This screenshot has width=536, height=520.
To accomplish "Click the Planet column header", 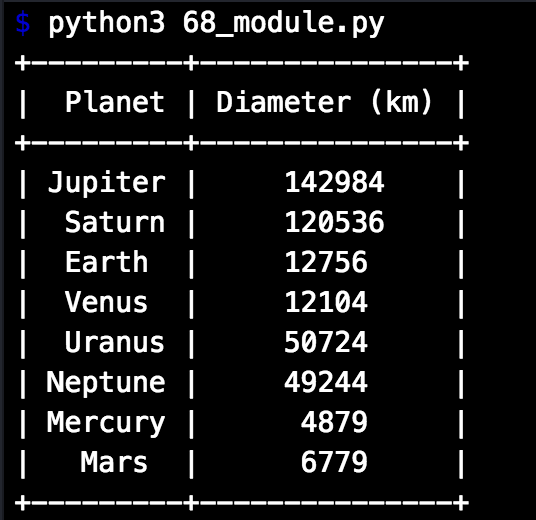I will pyautogui.click(x=115, y=102).
